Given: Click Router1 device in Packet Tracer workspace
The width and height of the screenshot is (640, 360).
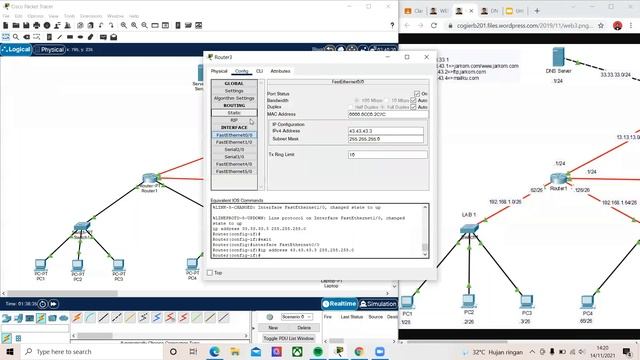Looking at the screenshot, I should (x=150, y=178).
